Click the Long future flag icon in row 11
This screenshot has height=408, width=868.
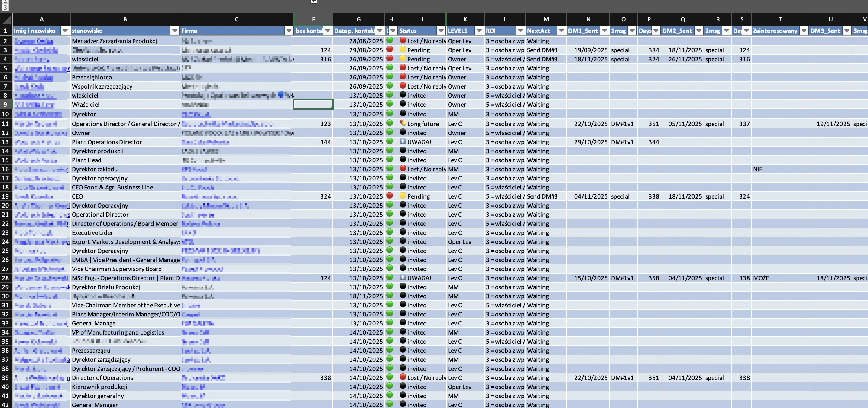[403, 123]
